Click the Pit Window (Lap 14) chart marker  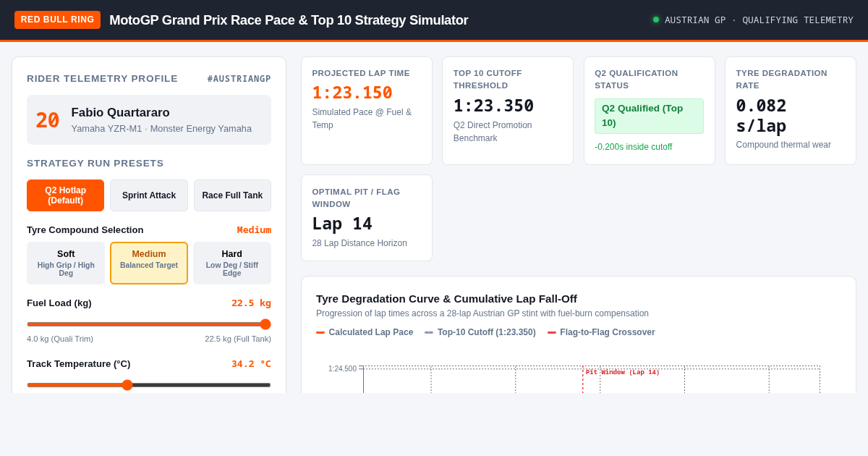[x=623, y=373]
